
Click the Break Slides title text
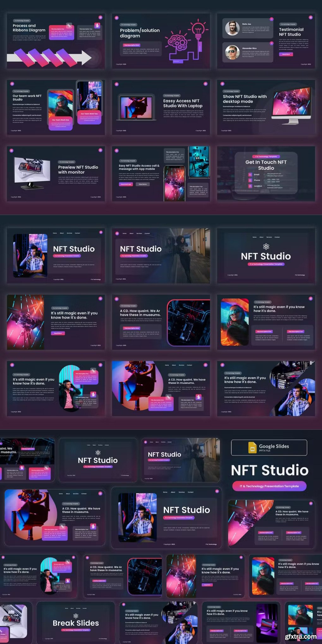point(76,623)
